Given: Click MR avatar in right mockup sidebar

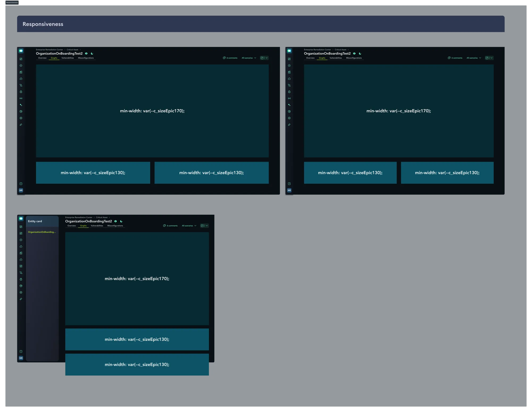Looking at the screenshot, I should (x=289, y=190).
